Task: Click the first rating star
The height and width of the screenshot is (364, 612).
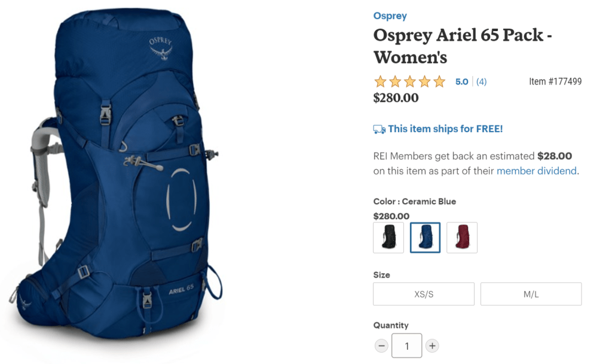Action: [380, 81]
